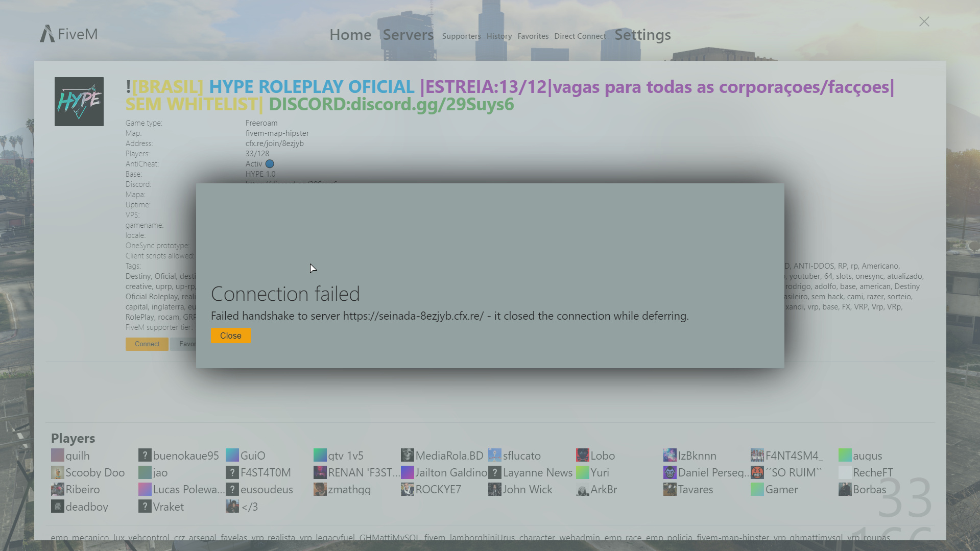
Task: Click avatar icon next to sflucato
Action: (x=495, y=455)
